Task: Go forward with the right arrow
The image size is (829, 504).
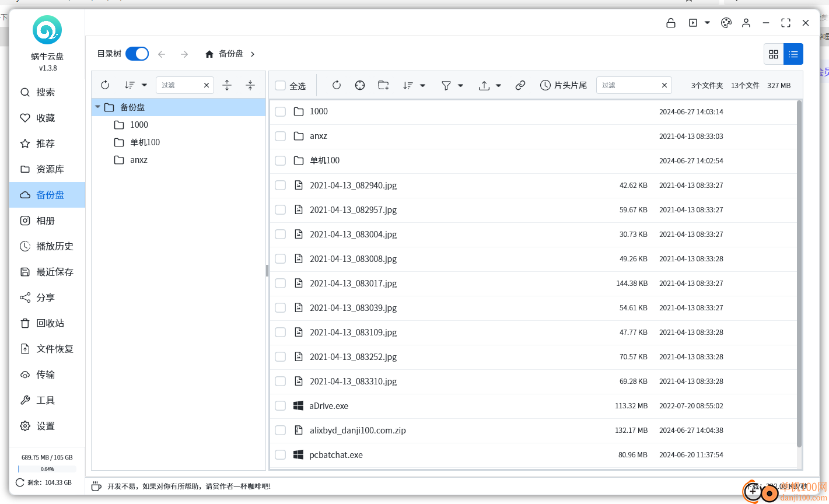Action: click(x=184, y=54)
